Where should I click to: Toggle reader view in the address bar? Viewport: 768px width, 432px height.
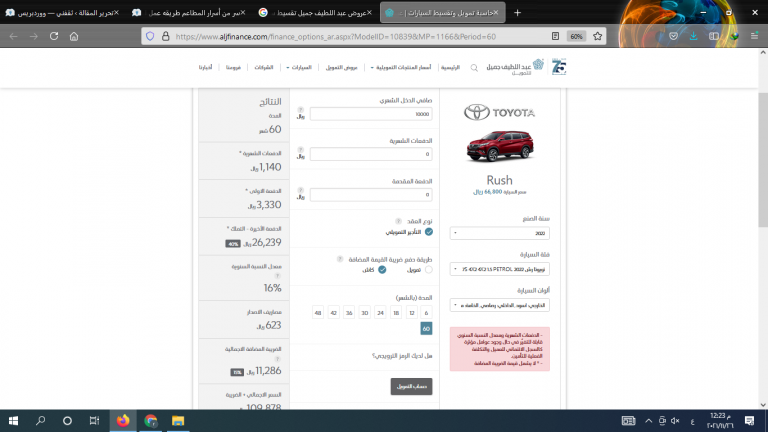pyautogui.click(x=555, y=36)
